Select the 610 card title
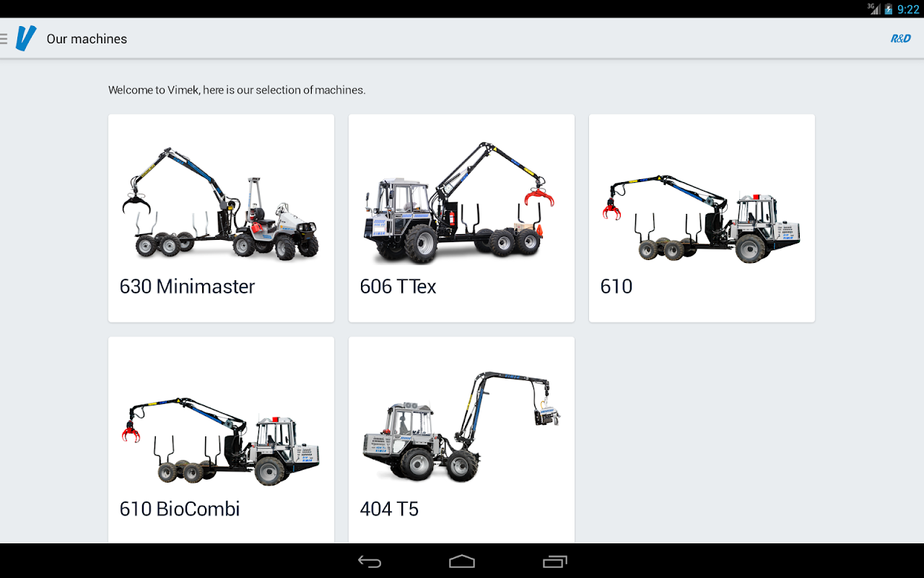 point(616,287)
